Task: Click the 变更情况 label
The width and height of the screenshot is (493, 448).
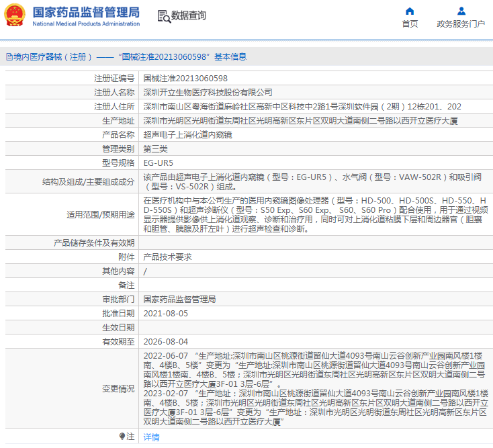Action: click(x=118, y=389)
